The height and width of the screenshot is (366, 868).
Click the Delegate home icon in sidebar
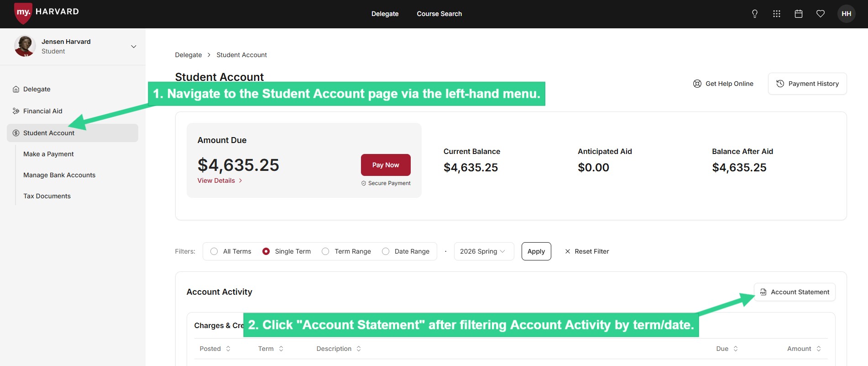[x=16, y=89]
